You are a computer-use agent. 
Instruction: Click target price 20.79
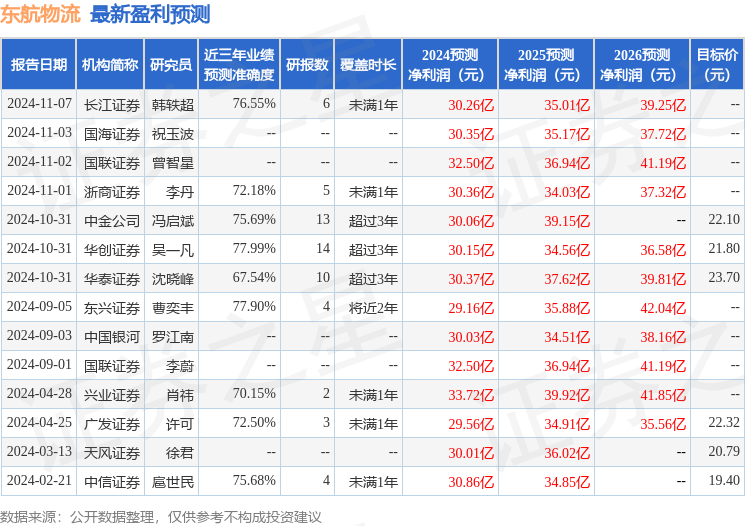(x=724, y=451)
